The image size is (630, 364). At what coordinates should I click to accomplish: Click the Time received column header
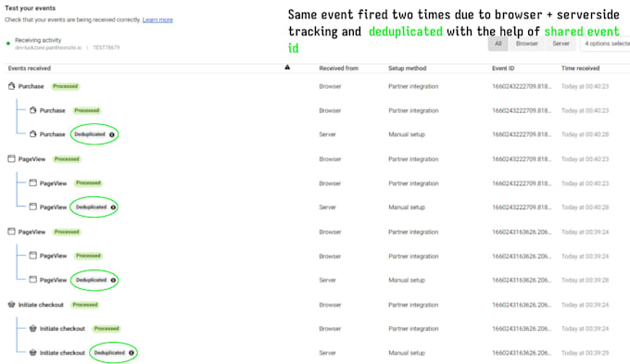[580, 69]
